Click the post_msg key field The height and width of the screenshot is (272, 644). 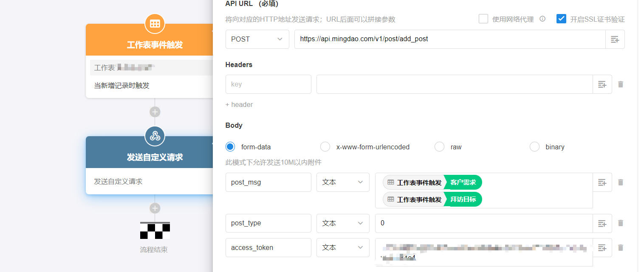[x=268, y=182]
